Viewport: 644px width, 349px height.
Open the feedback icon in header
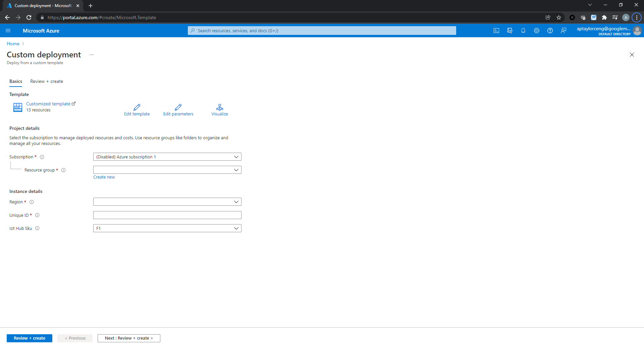(x=563, y=31)
